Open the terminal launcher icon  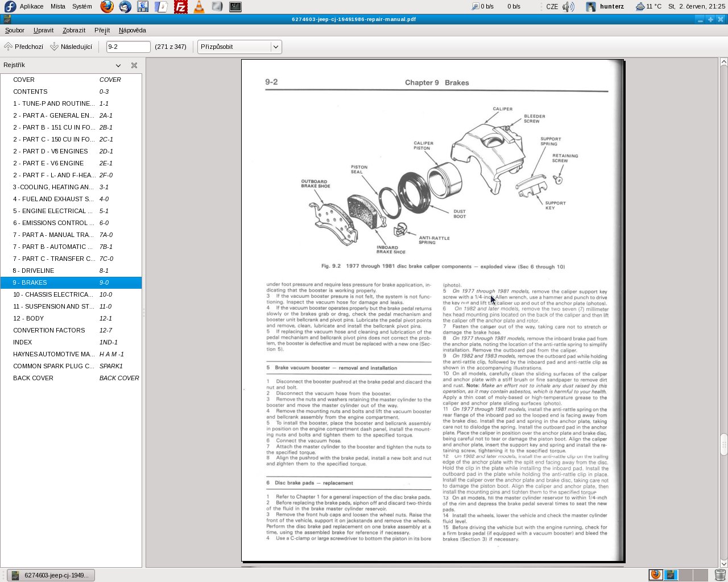coord(235,7)
